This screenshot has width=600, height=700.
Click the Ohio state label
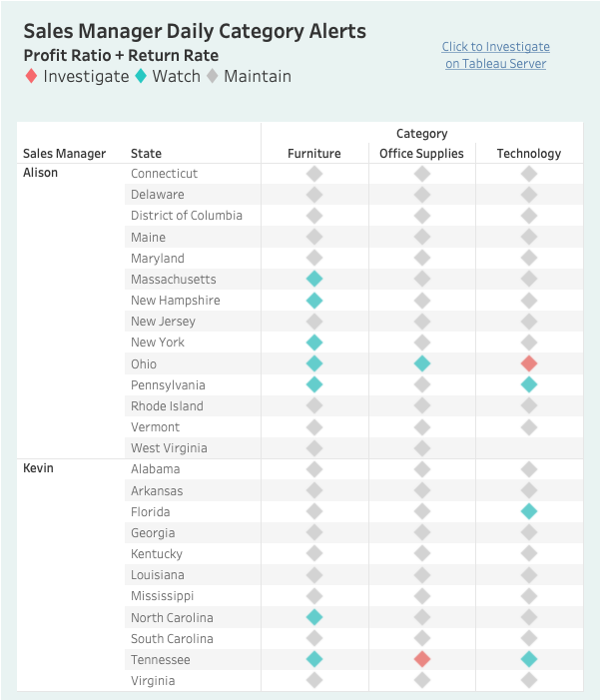[x=144, y=363]
